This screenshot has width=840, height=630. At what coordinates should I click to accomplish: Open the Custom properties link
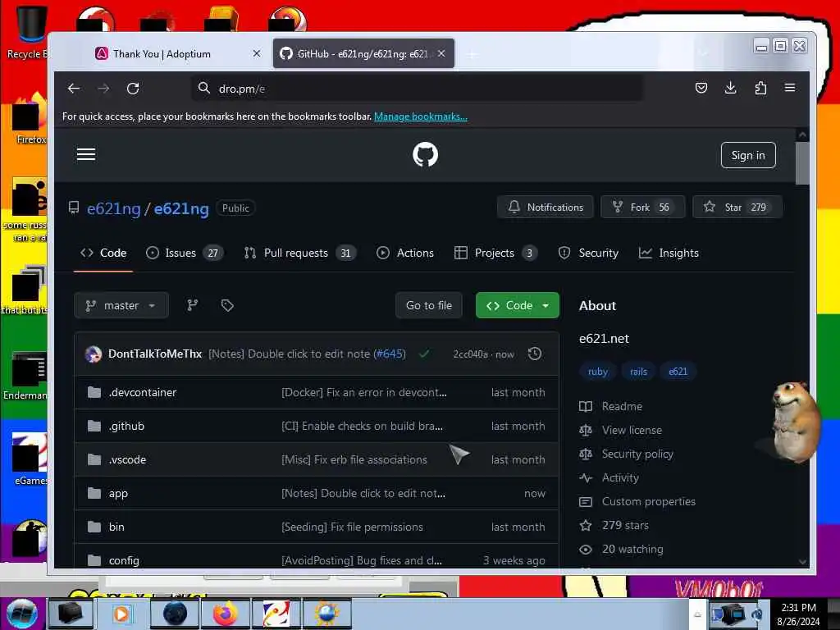click(x=637, y=501)
